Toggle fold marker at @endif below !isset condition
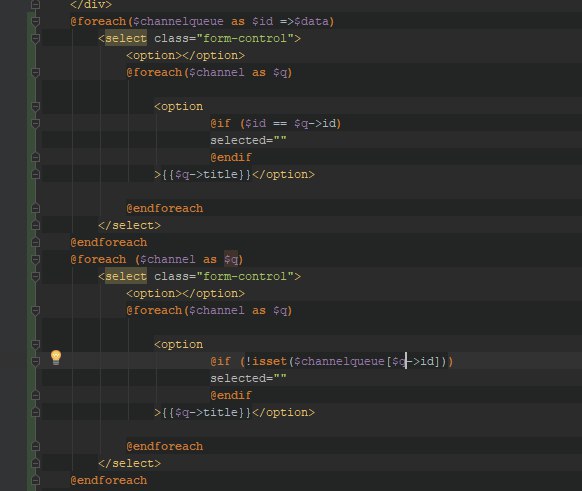This screenshot has height=491, width=582. [36, 395]
